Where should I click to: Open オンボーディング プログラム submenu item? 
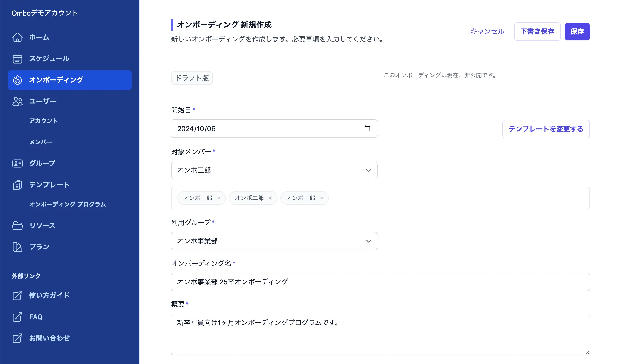67,204
